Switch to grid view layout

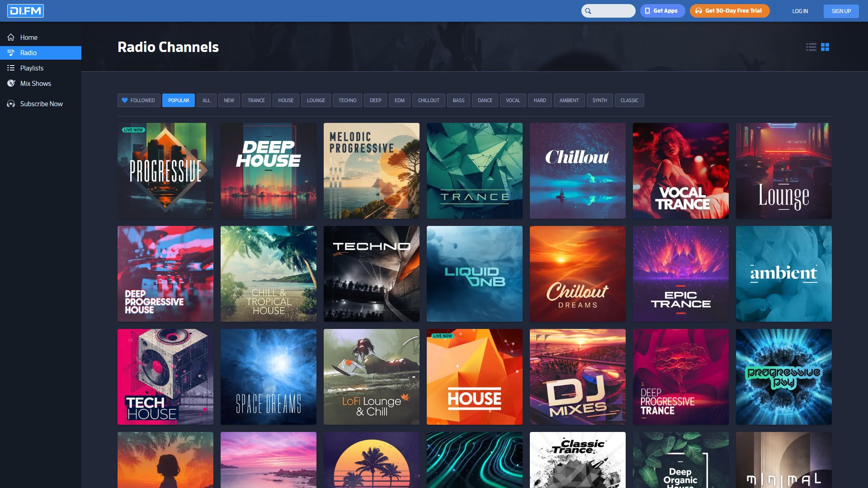825,47
